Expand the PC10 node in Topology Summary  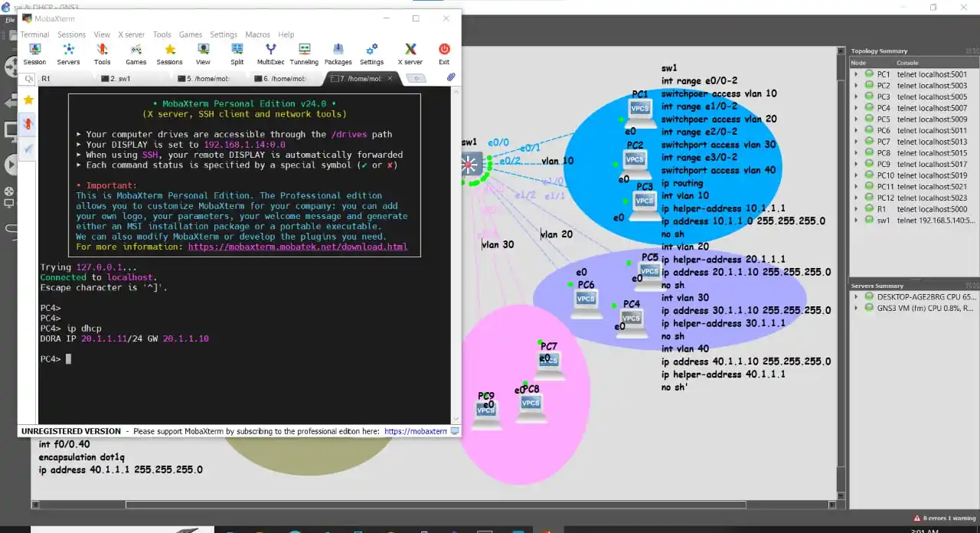pyautogui.click(x=857, y=175)
